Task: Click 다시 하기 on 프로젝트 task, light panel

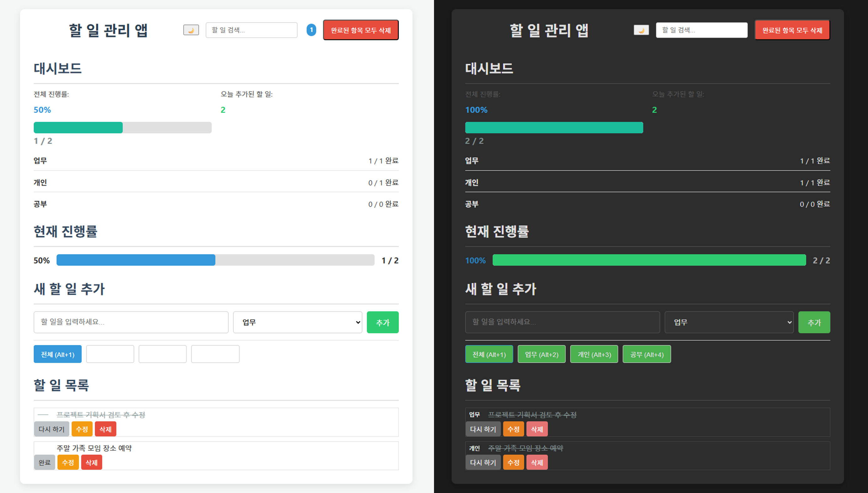Action: point(51,429)
